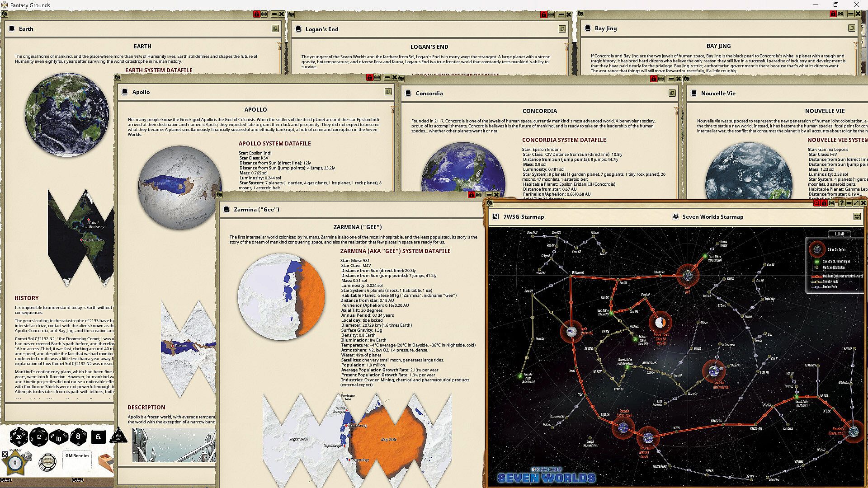Select the Bay Jing window title

coord(605,28)
